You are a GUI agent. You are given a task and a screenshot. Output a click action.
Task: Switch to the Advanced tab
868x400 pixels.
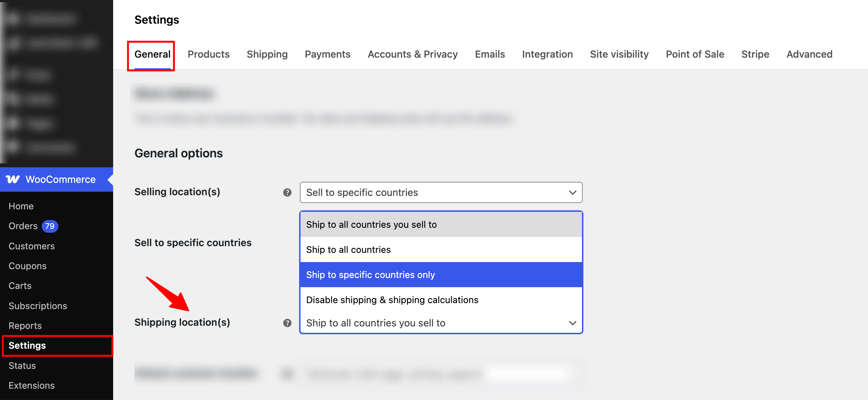coord(809,54)
